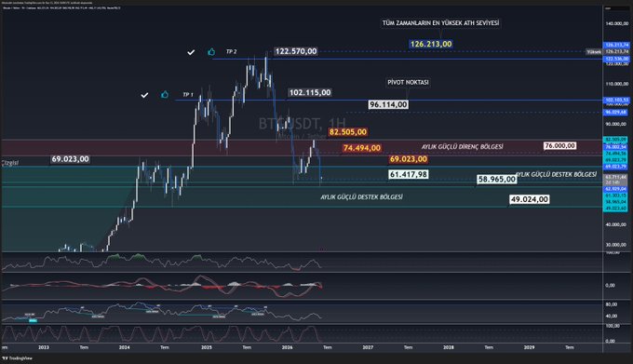The height and width of the screenshot is (364, 633).
Task: Select the orange 74.494,00 label
Action: pyautogui.click(x=362, y=148)
